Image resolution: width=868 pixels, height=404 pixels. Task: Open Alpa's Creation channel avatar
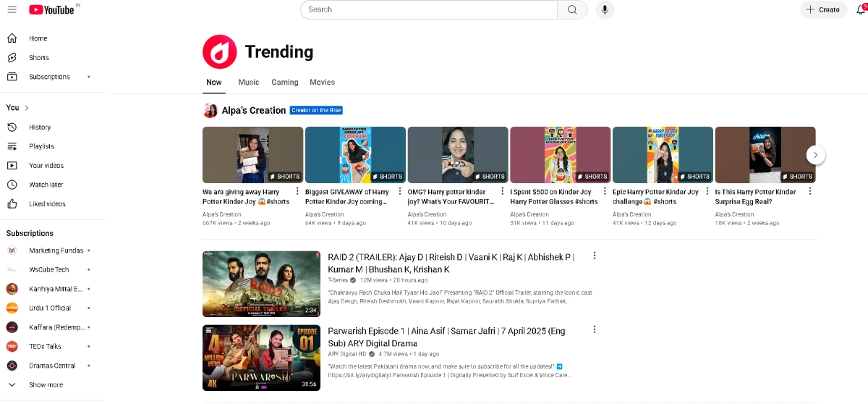tap(210, 110)
